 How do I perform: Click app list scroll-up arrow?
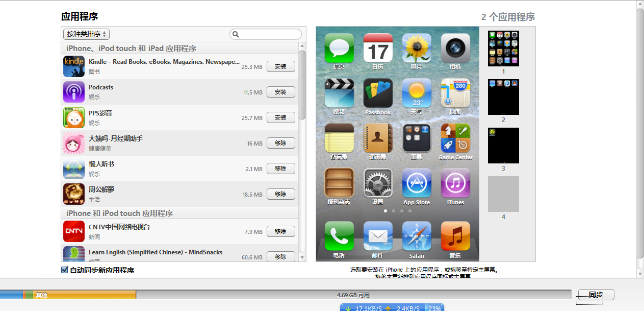click(x=302, y=46)
